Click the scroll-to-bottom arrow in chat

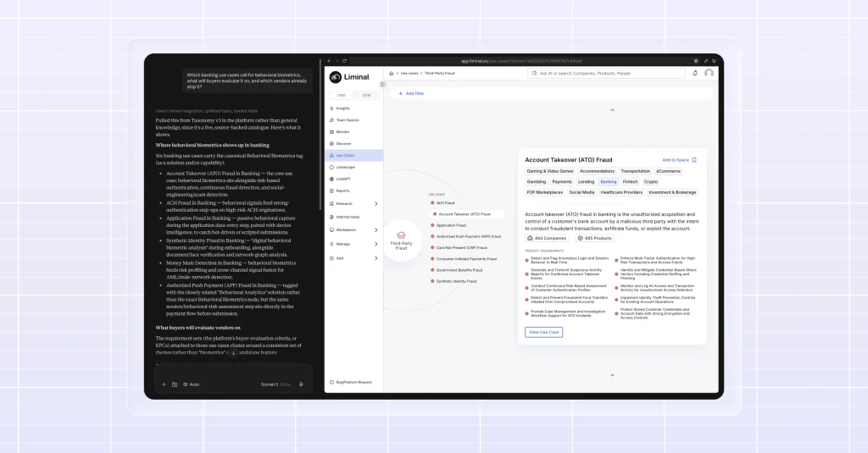(x=233, y=352)
